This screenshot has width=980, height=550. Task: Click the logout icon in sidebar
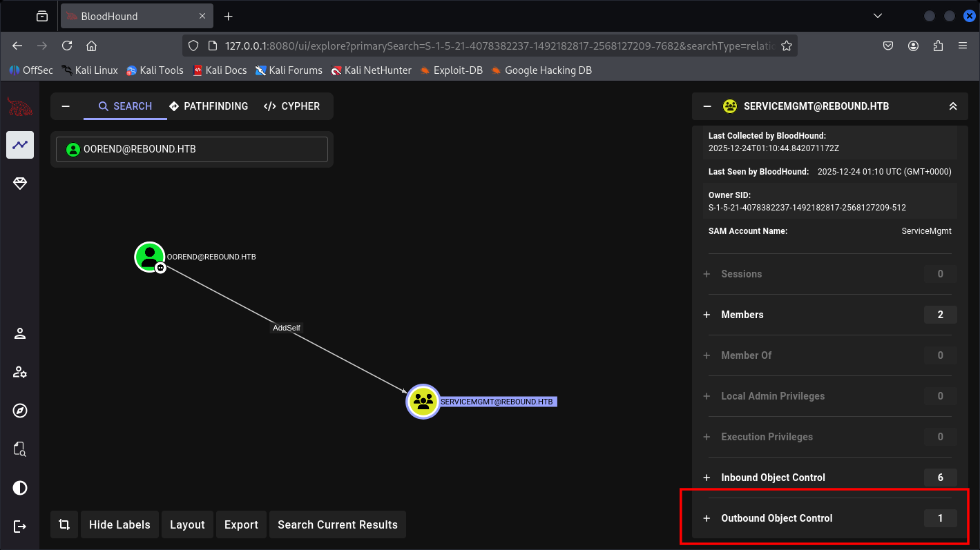click(x=20, y=527)
